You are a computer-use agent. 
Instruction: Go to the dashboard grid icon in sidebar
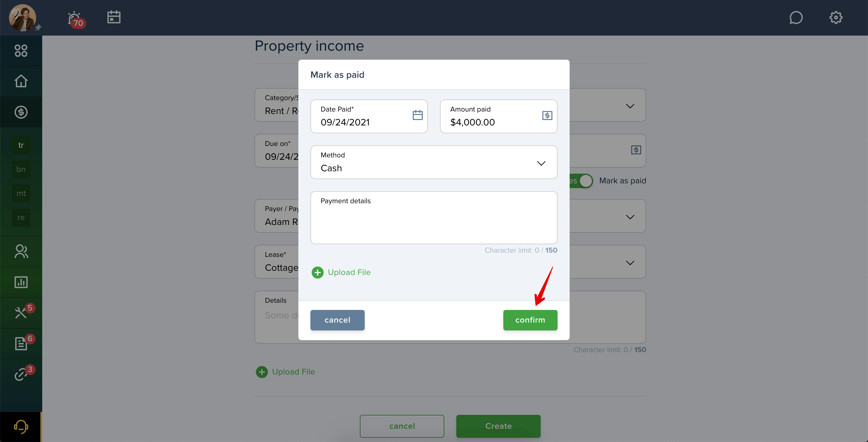[21, 51]
